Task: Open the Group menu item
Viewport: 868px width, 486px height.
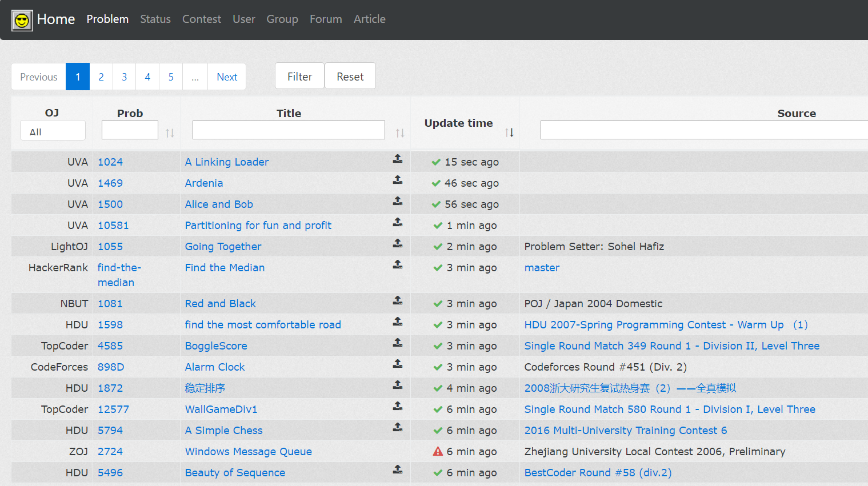Action: [x=282, y=19]
